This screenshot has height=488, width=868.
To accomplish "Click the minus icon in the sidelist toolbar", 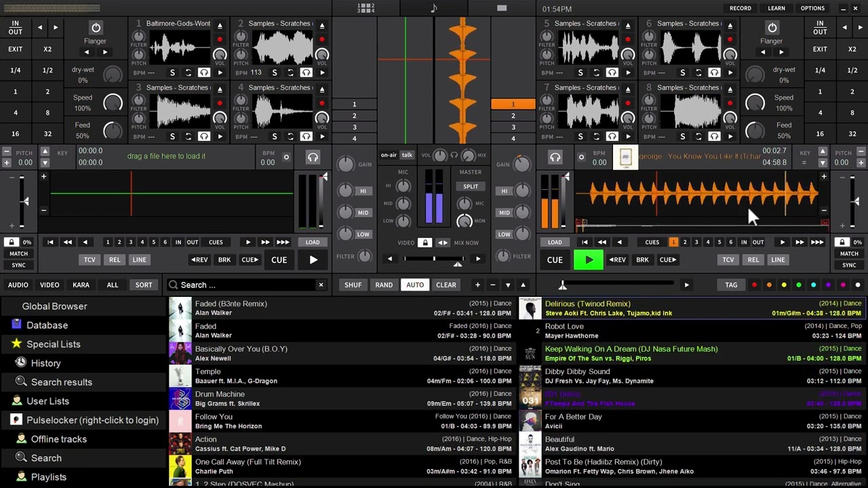I will click(493, 285).
